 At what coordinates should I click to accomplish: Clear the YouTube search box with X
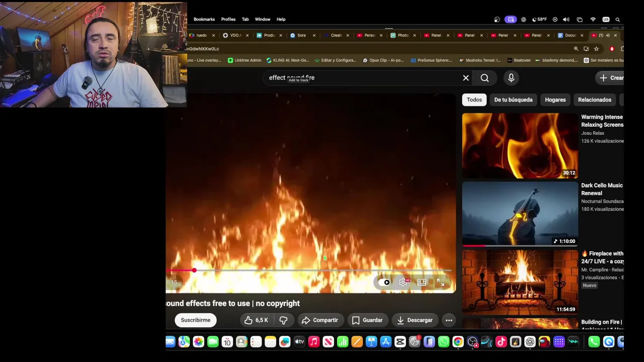coord(466,78)
